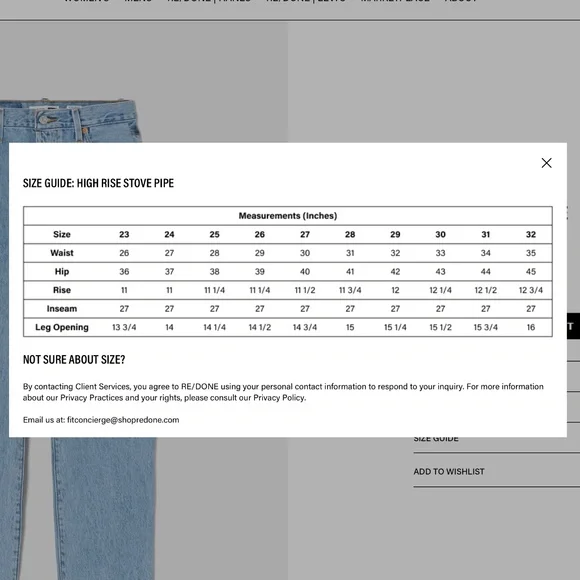Click size column header 23
The image size is (580, 580).
pyautogui.click(x=124, y=234)
